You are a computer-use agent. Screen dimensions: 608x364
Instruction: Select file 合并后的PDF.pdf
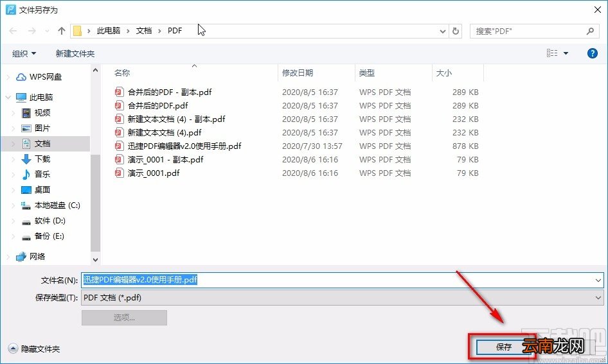[158, 106]
